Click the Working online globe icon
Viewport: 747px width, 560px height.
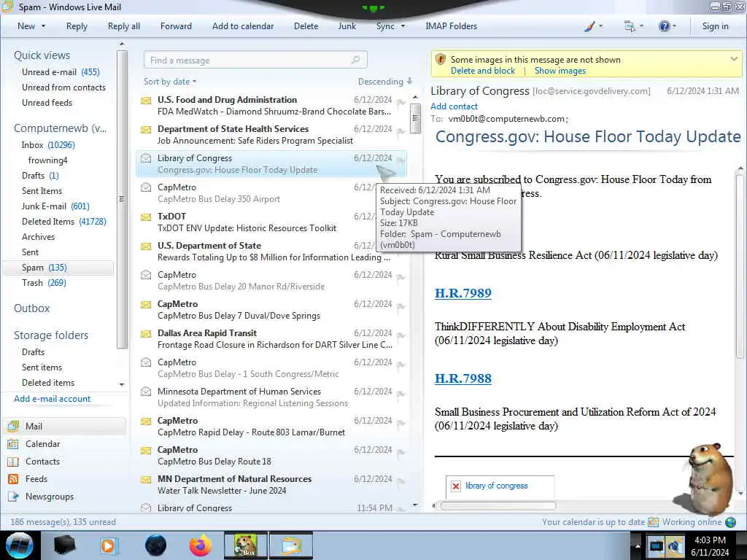(x=730, y=522)
